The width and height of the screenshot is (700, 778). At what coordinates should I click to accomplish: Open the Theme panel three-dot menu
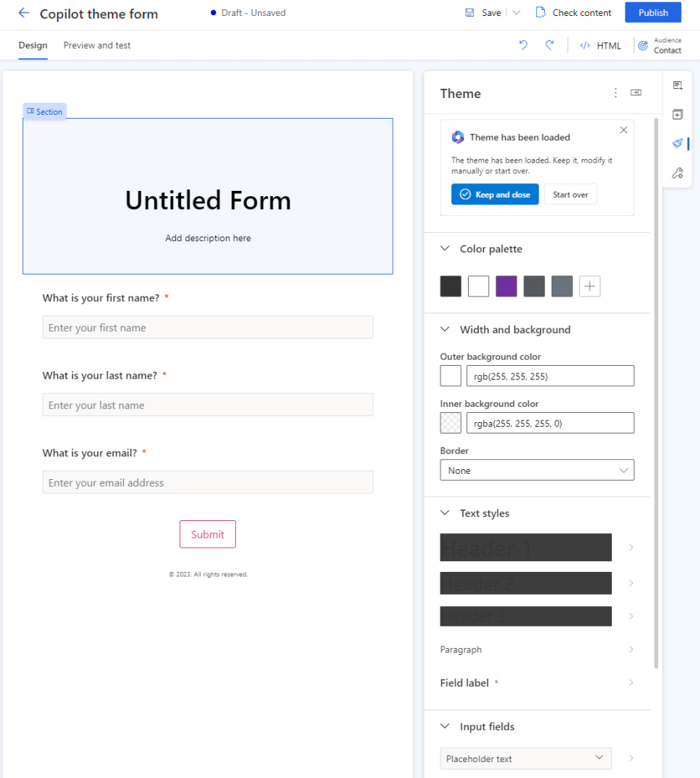pyautogui.click(x=616, y=93)
